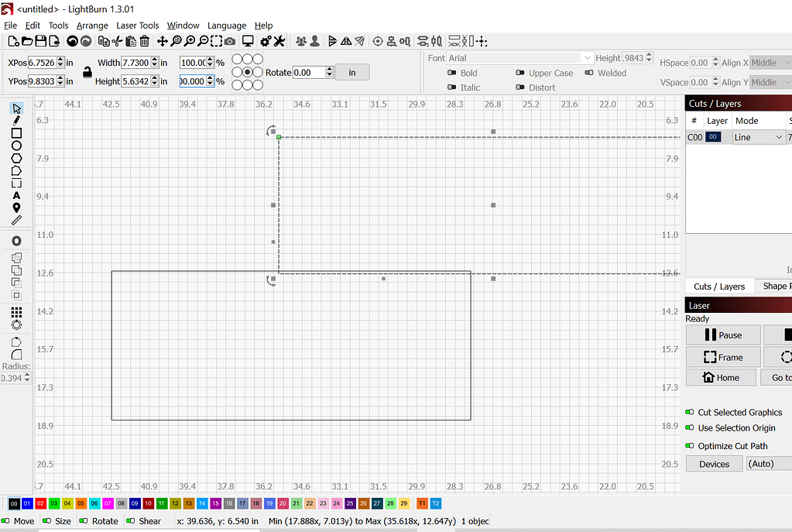Open the Font family dropdown

pyautogui.click(x=520, y=57)
